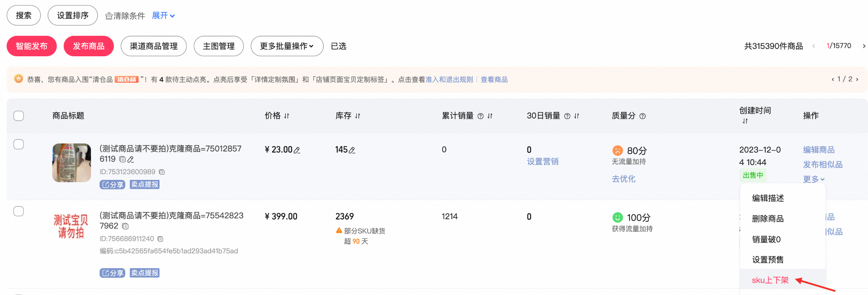Edit the 145 stock quantity
868x295 pixels.
[352, 150]
